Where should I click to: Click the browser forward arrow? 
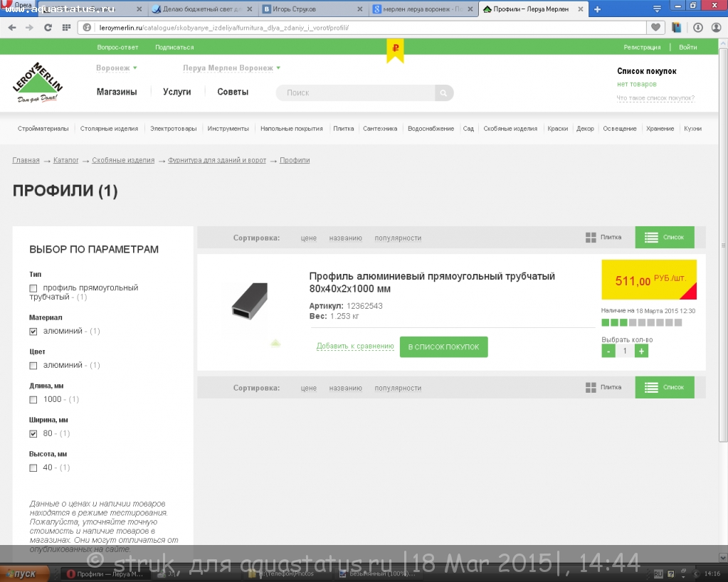(29, 28)
